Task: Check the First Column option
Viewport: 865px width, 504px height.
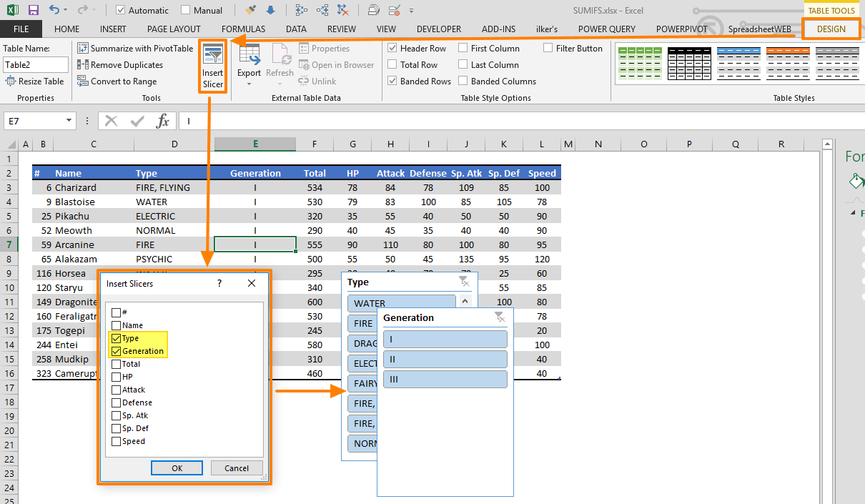Action: (464, 48)
